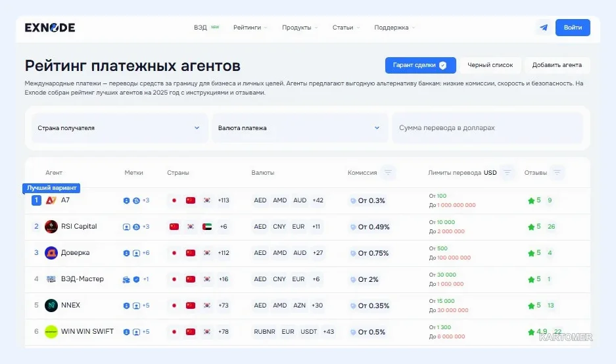Click the commission info icon in RSI Capital row
Image resolution: width=616 pixels, height=364 pixels.
(x=353, y=227)
